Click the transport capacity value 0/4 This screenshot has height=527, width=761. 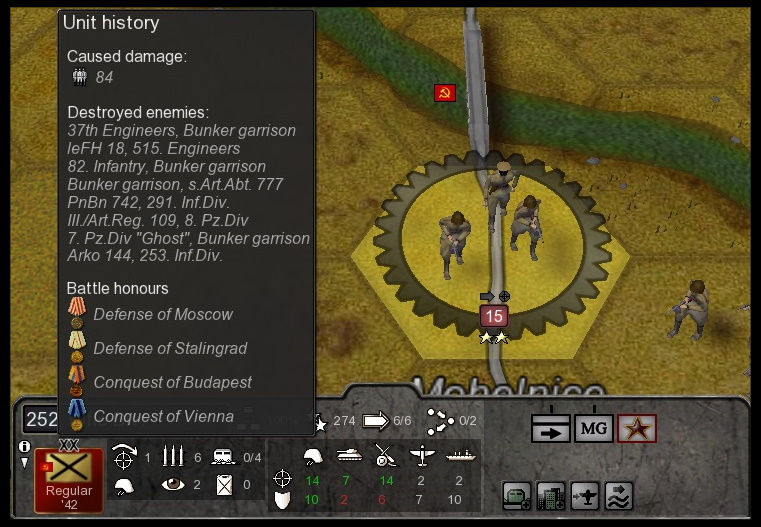(252, 457)
